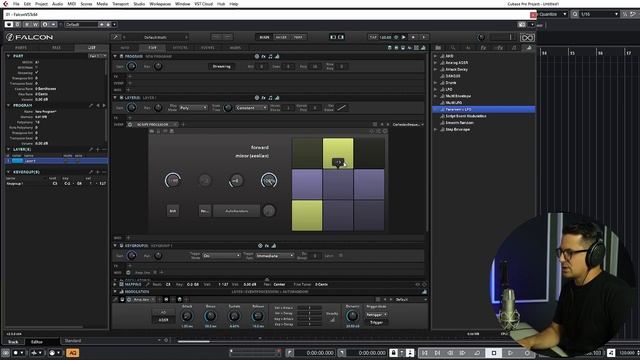Adjust the Dynamic knob
This screenshot has width=640, height=360.
pos(352,316)
